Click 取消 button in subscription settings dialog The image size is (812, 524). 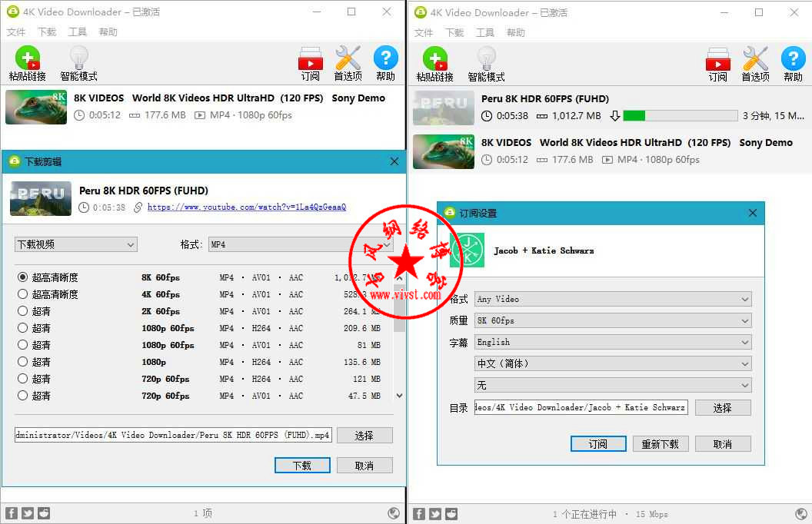coord(723,444)
